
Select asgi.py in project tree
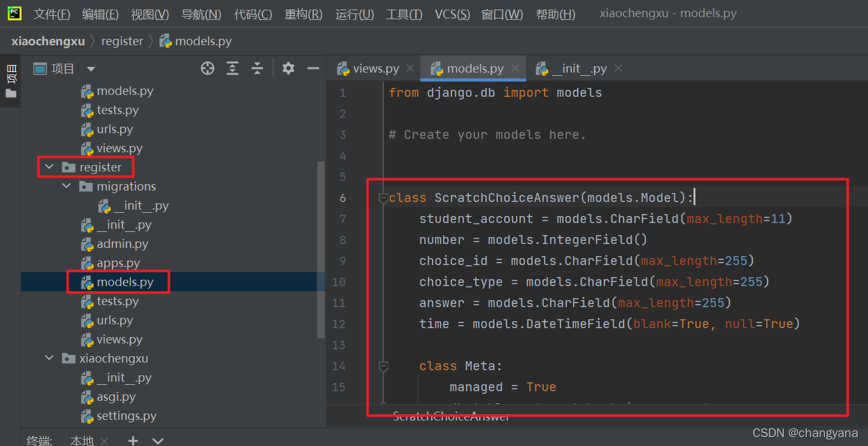[x=116, y=397]
